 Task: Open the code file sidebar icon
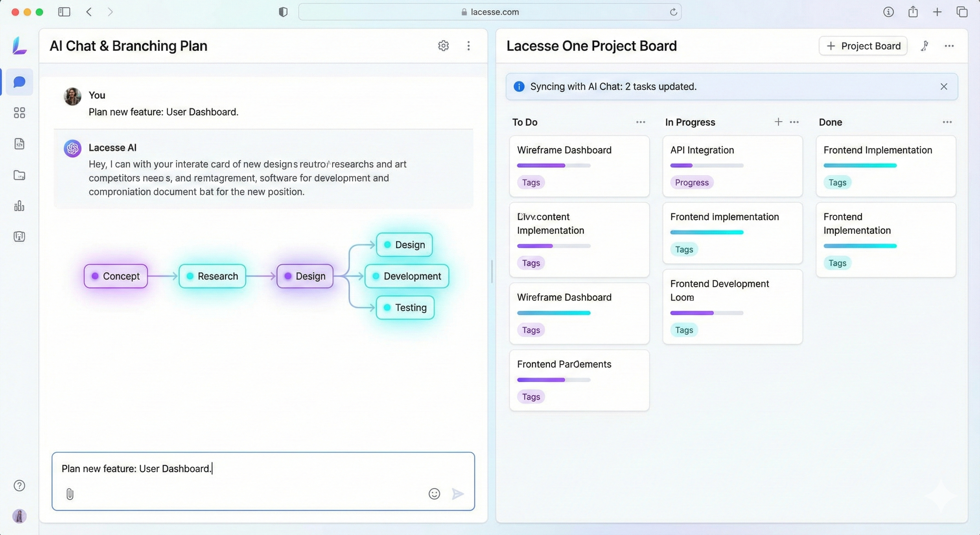19,144
